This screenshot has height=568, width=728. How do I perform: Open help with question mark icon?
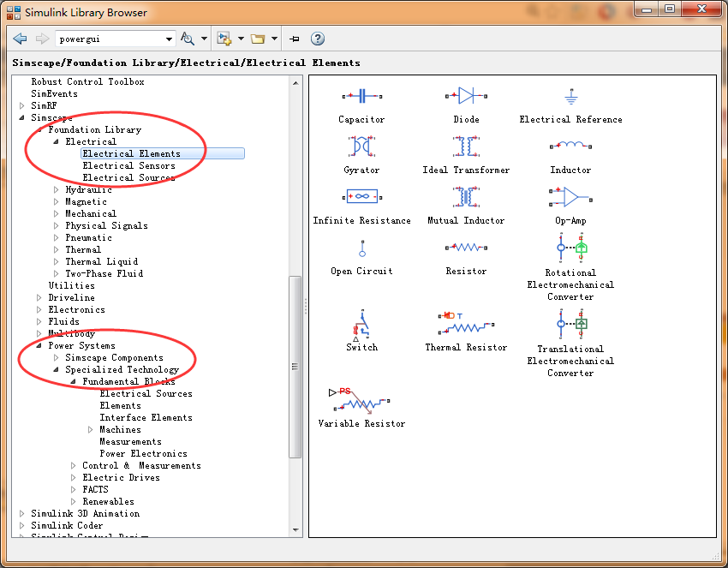[318, 39]
